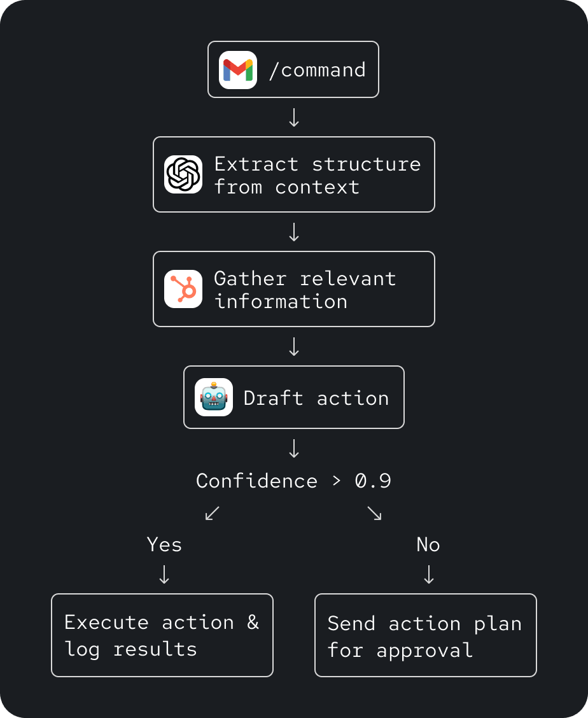Image resolution: width=588 pixels, height=718 pixels.
Task: Click the robot emoji icon
Action: [x=214, y=397]
